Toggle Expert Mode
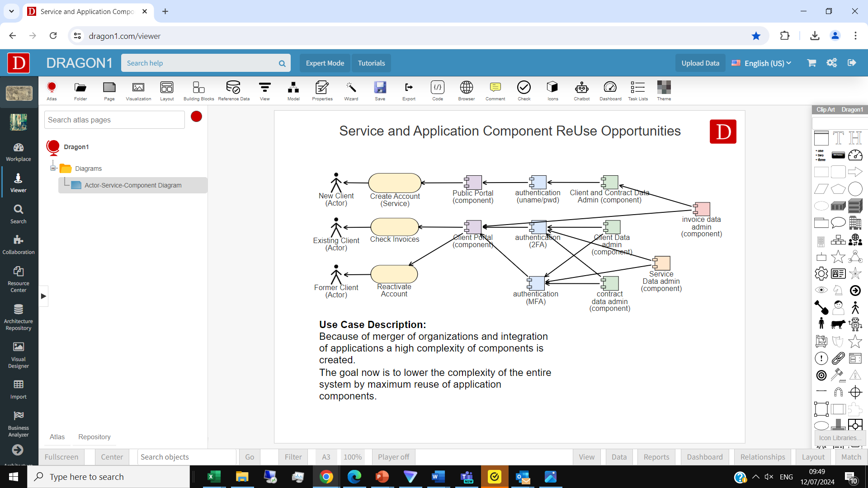The image size is (868, 488). coord(325,63)
